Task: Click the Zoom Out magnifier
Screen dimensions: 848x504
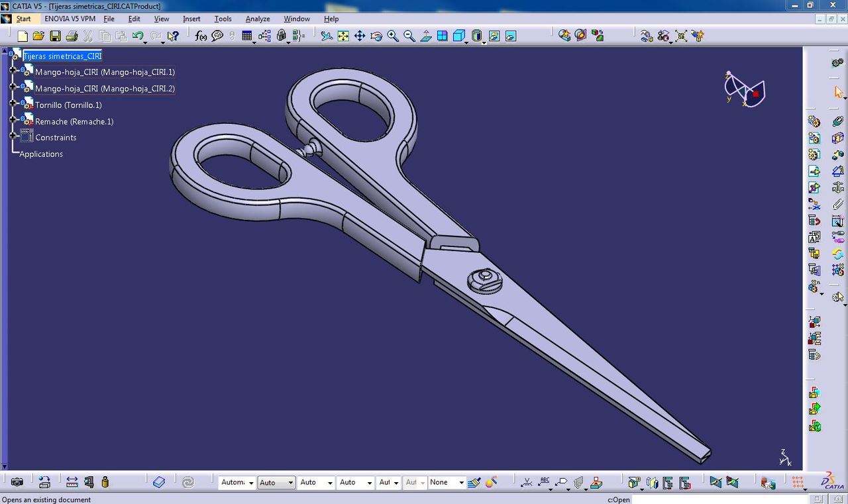Action: (x=409, y=36)
